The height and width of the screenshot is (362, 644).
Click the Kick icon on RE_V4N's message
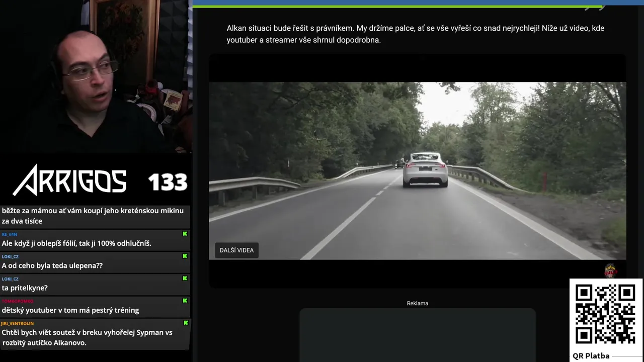[185, 234]
